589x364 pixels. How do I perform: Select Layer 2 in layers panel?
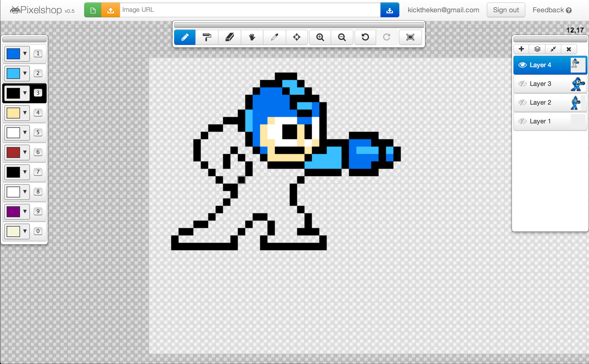click(541, 102)
